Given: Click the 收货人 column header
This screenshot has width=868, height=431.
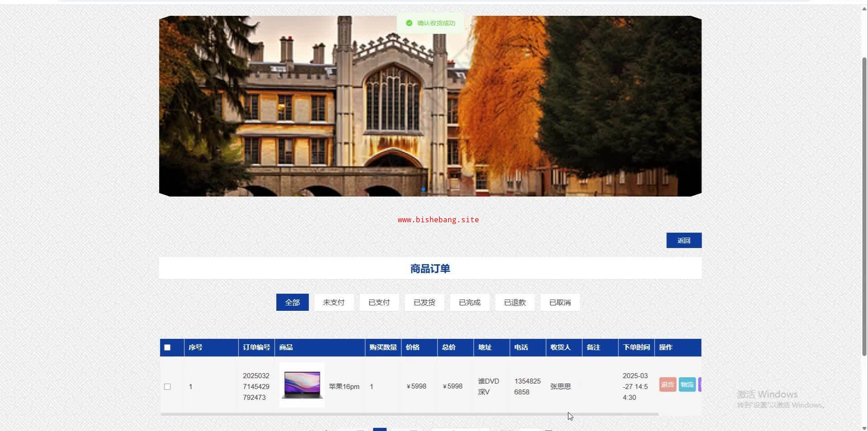Looking at the screenshot, I should (x=564, y=347).
